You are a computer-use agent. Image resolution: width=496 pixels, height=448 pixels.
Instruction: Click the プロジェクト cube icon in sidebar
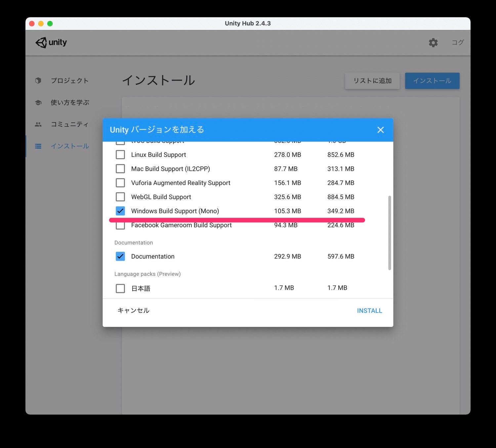point(38,81)
